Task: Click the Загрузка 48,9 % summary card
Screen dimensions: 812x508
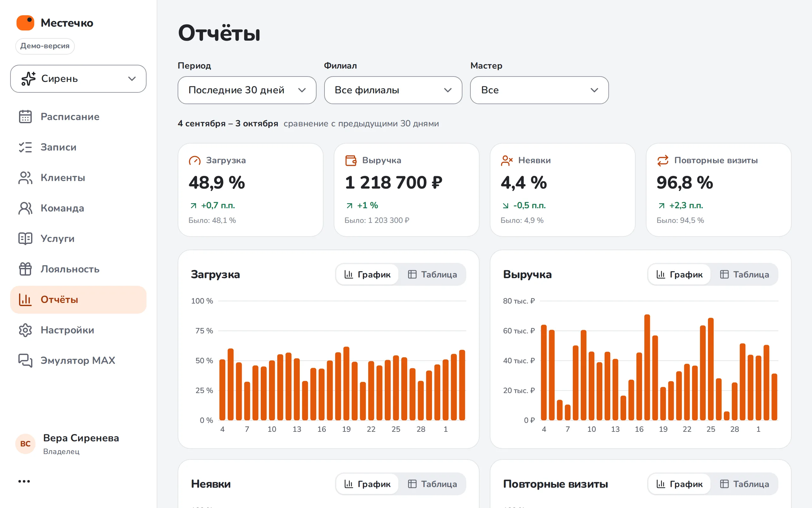Action: click(250, 190)
